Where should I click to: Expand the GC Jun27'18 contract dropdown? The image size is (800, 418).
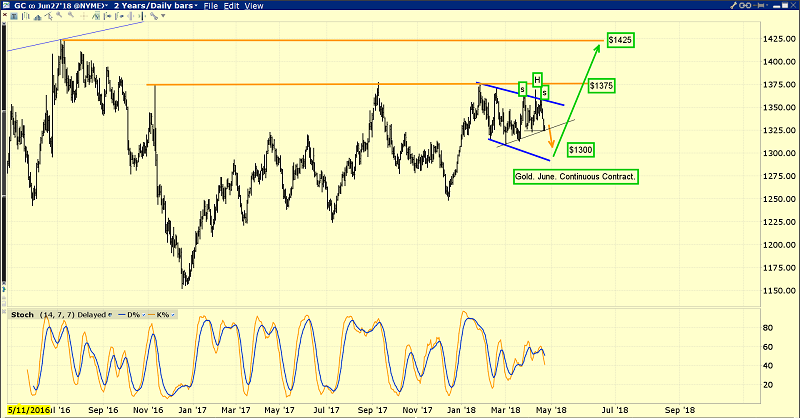point(61,6)
